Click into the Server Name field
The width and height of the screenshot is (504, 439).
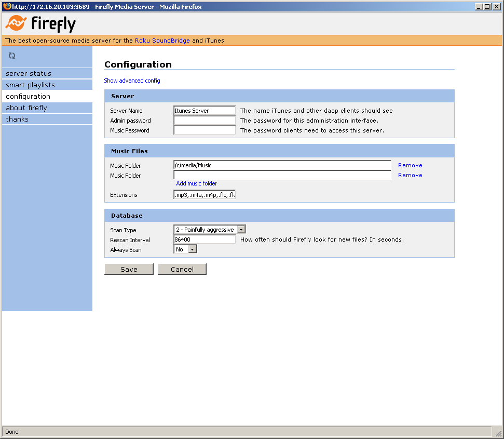[205, 110]
